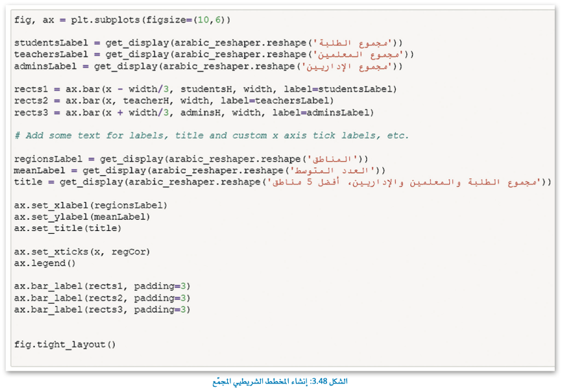Click the rects2 = ax.bar line
Screen dimensions: 562x392
click(174, 101)
